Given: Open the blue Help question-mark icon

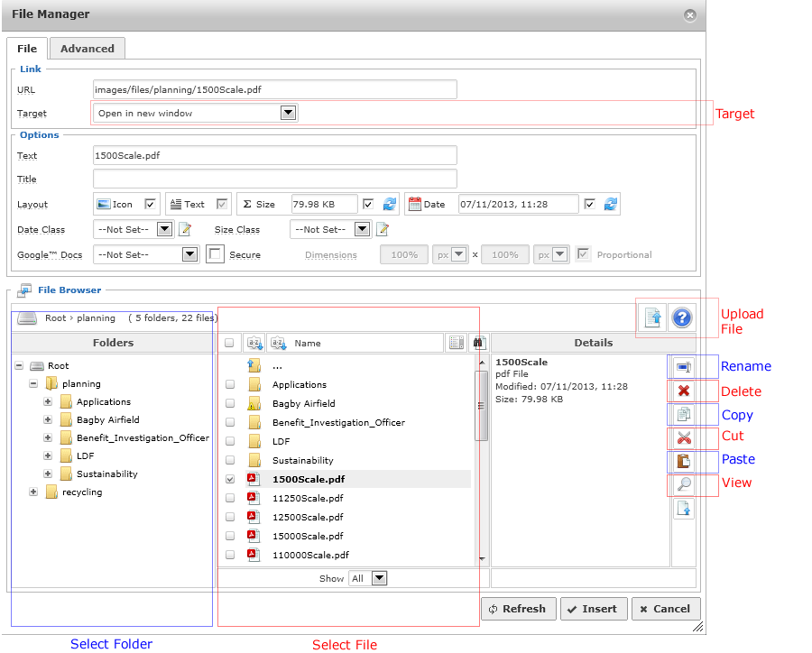Looking at the screenshot, I should [682, 317].
